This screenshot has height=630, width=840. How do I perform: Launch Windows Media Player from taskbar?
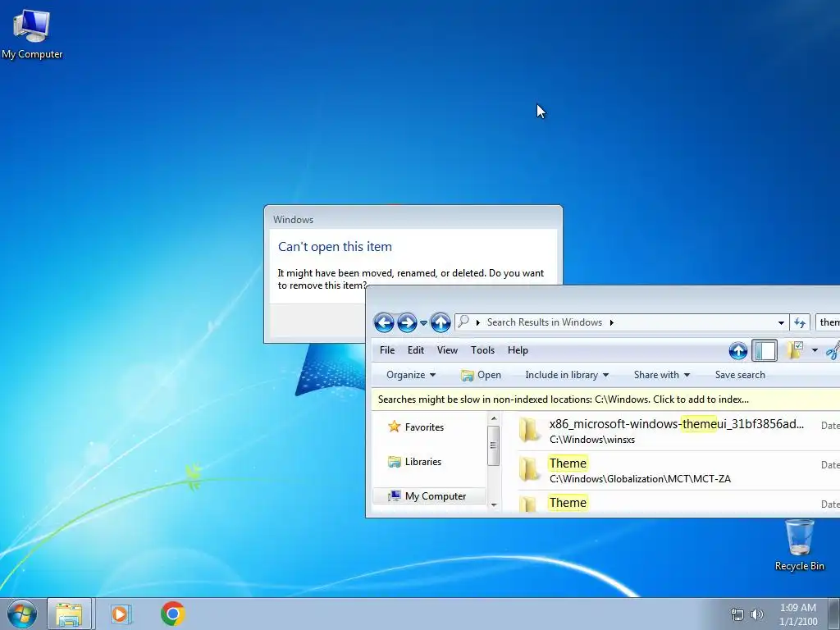(x=121, y=614)
